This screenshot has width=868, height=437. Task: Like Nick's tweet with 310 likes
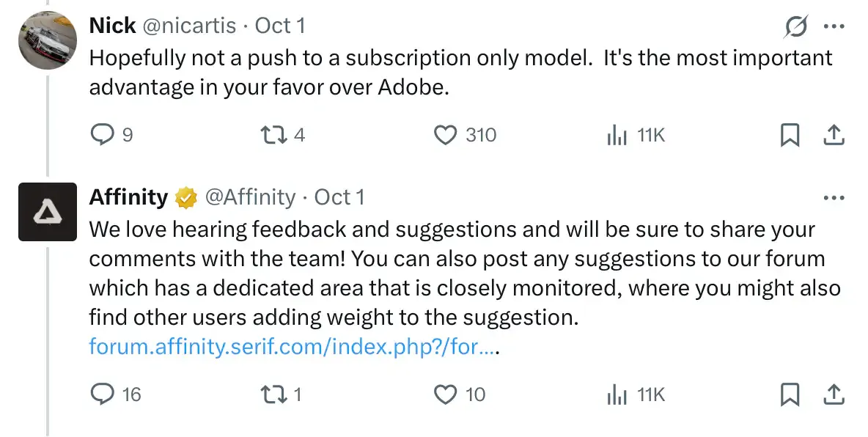pyautogui.click(x=446, y=135)
